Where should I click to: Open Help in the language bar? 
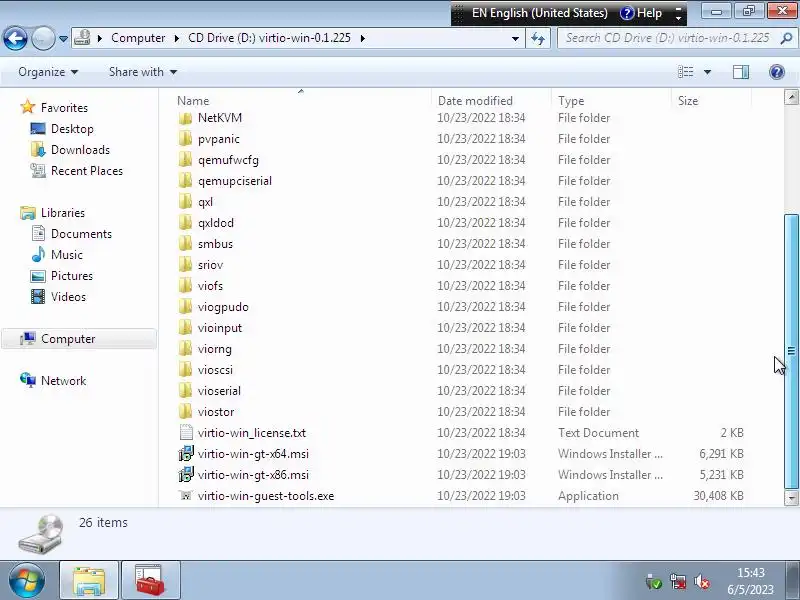click(x=641, y=13)
